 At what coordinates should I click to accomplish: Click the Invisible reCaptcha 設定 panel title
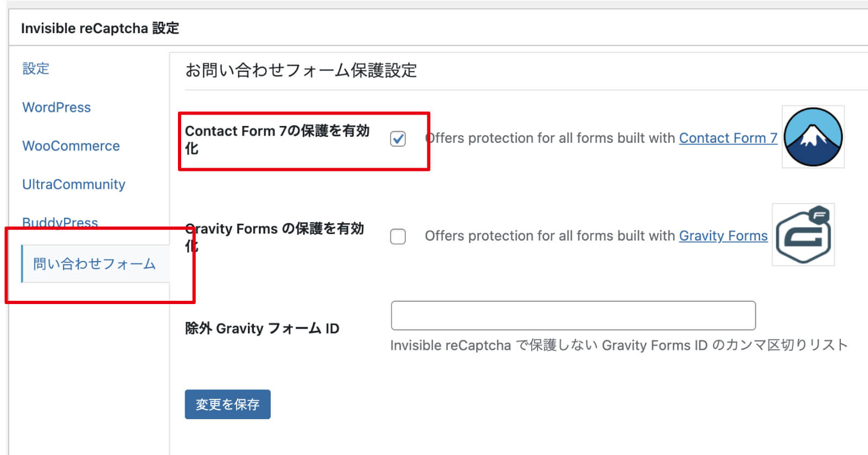coord(100,28)
